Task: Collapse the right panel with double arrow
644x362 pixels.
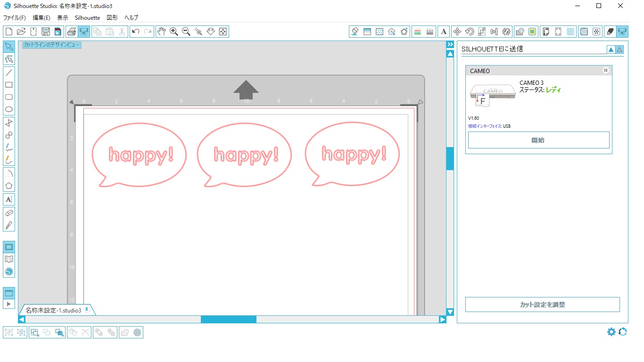Action: coord(450,44)
